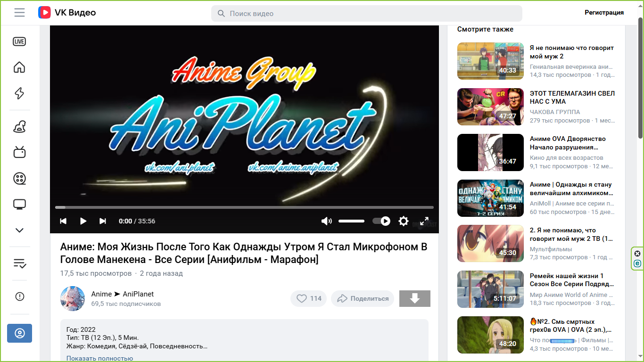Open the playlist checkmark sidebar icon
This screenshot has width=644, height=362.
point(19,263)
